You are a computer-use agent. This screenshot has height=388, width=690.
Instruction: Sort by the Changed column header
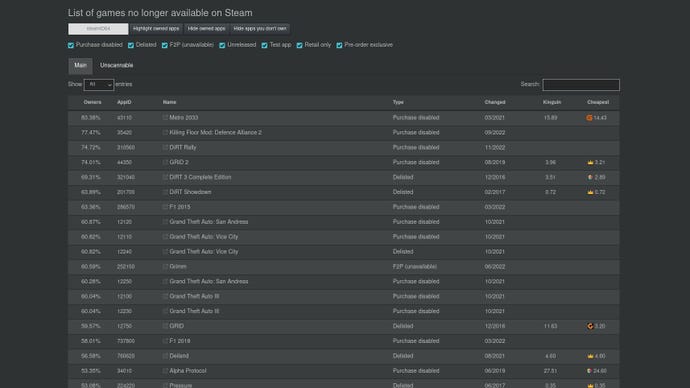click(495, 102)
